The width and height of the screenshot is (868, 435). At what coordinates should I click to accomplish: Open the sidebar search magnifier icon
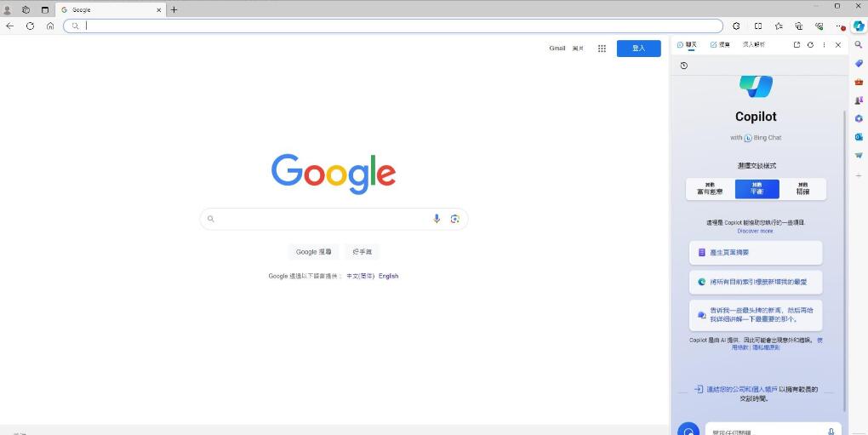[x=859, y=45]
